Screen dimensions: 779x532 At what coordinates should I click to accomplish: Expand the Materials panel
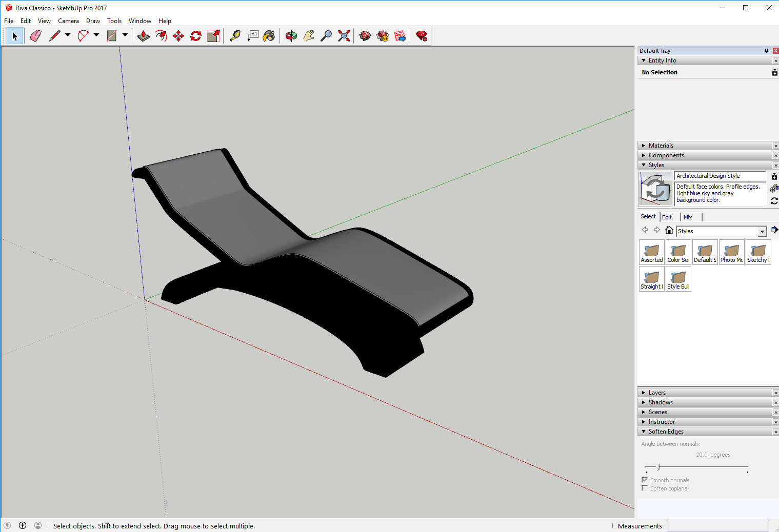[x=661, y=146]
